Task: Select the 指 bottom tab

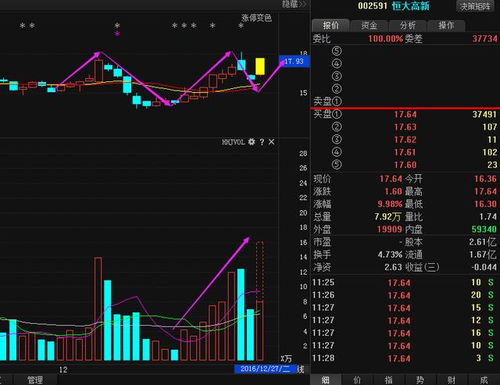Action: pos(389,380)
